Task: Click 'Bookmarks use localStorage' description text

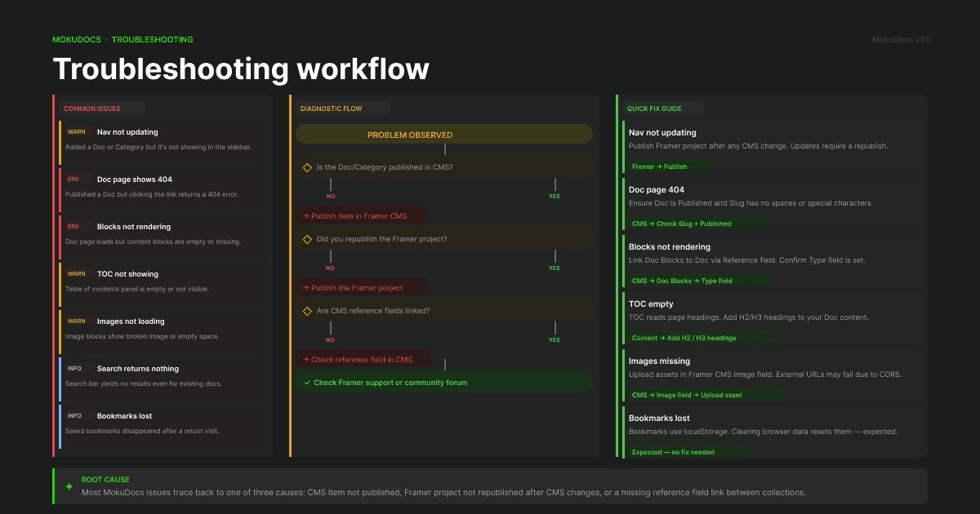Action: point(763,432)
